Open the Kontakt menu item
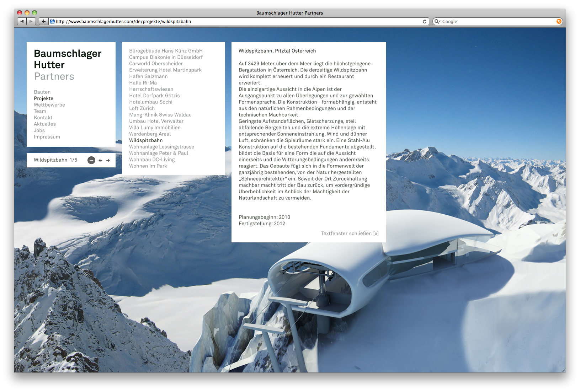 [43, 118]
